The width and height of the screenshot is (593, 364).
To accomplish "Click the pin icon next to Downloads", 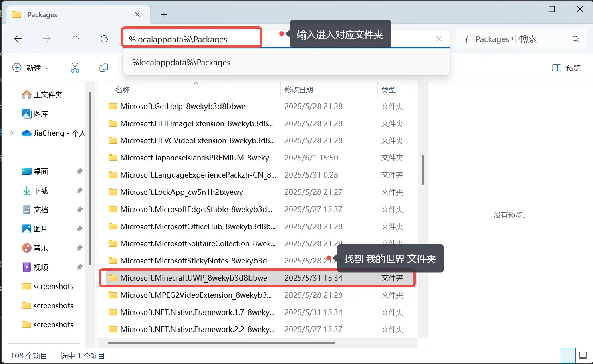I will tap(79, 190).
